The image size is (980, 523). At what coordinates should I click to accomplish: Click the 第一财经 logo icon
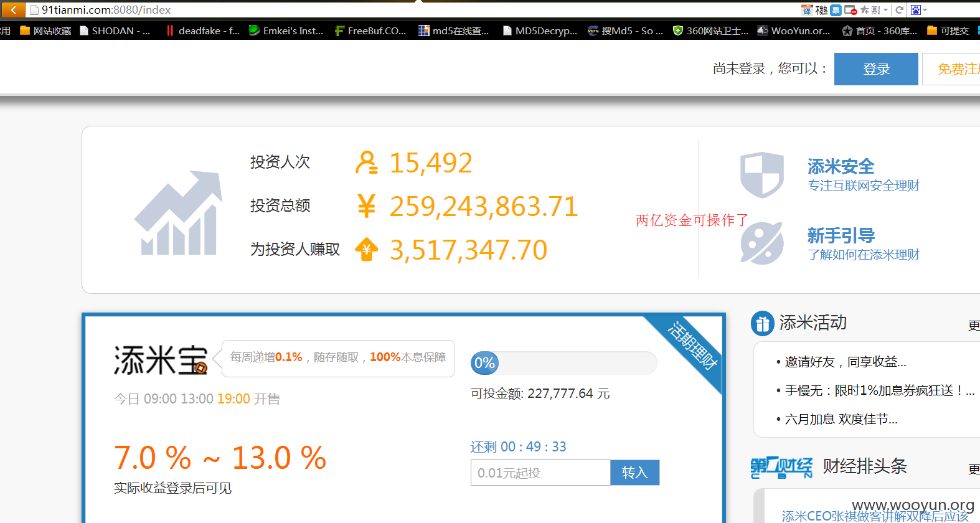click(781, 467)
